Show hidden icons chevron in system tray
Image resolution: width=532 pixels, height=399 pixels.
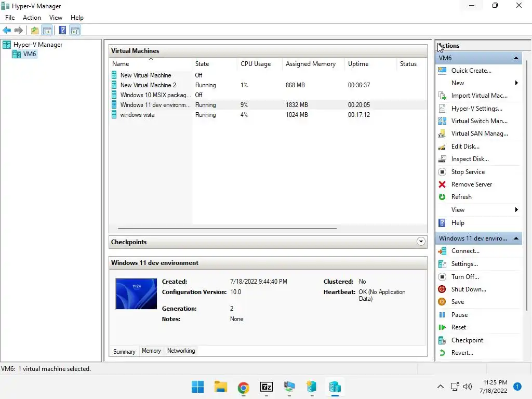pyautogui.click(x=441, y=387)
